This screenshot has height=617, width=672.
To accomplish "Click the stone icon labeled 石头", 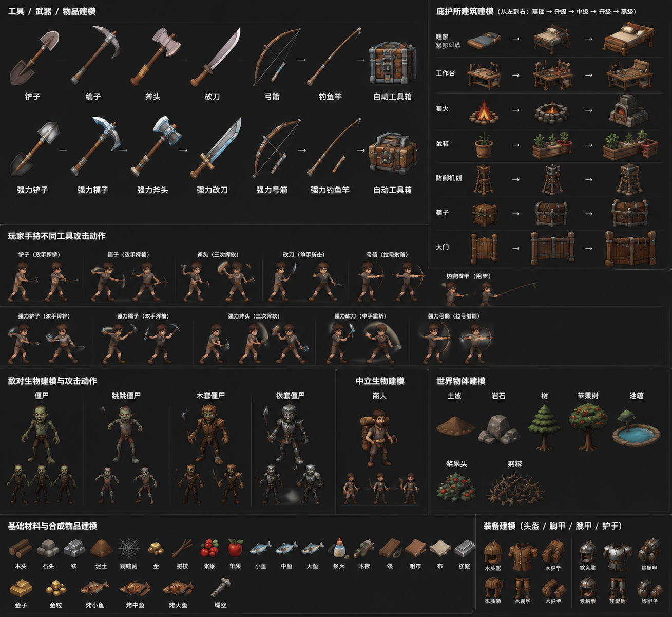I will tap(48, 549).
